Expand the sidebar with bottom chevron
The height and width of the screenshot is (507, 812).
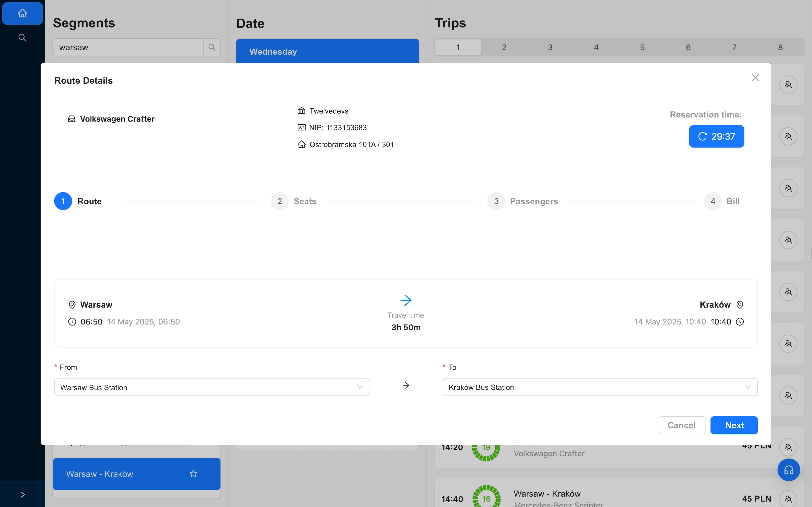(22, 494)
